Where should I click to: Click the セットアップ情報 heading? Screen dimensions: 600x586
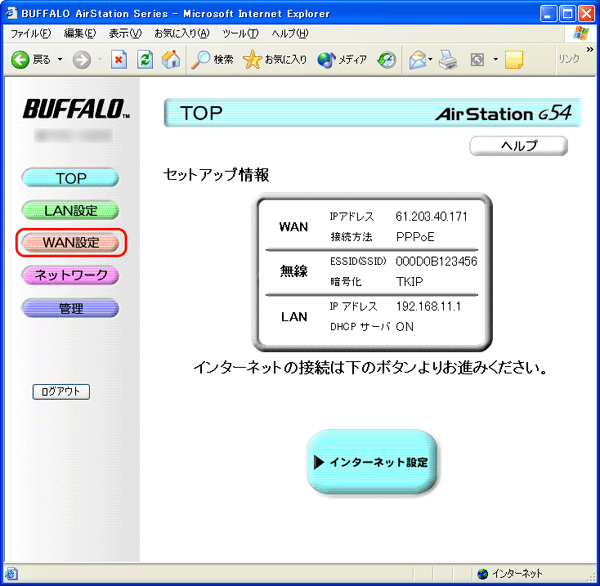pos(216,175)
